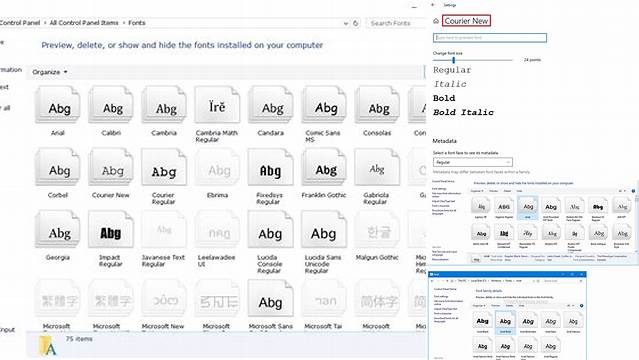Click the Regular style sample text
The width and height of the screenshot is (639, 360).
pyautogui.click(x=452, y=70)
